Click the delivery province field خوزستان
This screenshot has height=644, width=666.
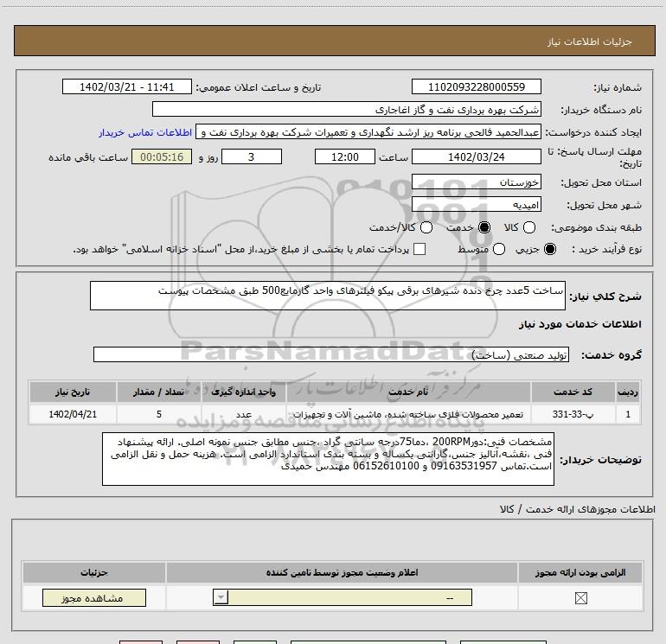pos(476,182)
